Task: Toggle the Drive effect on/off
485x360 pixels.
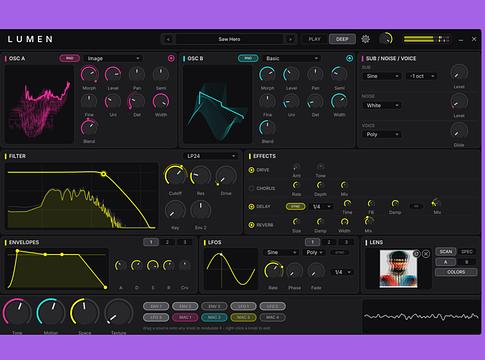Action: tap(251, 170)
